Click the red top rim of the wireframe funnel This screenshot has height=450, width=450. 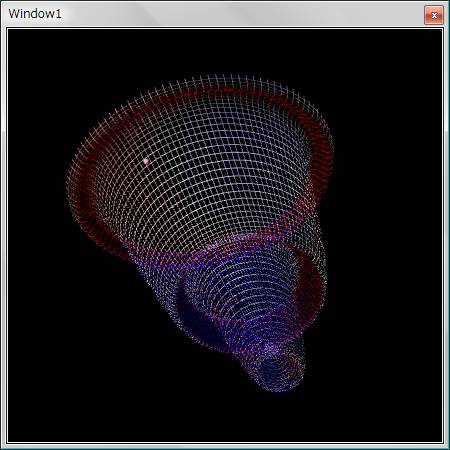(x=227, y=91)
